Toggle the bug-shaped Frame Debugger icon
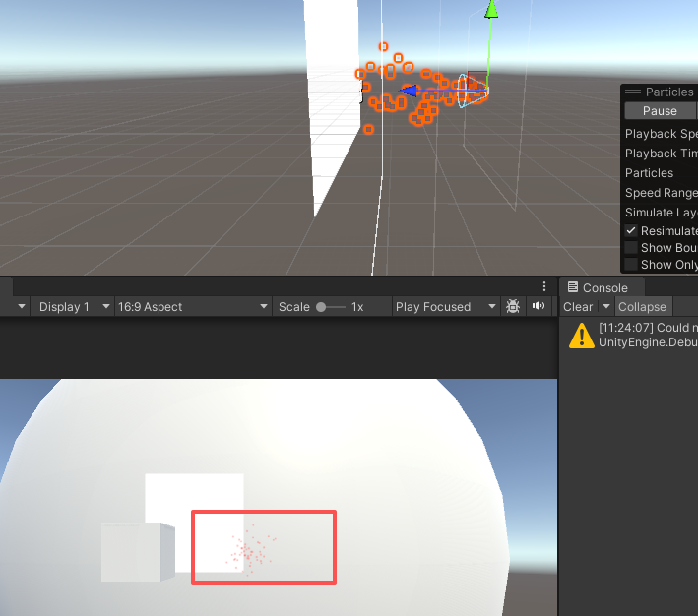The width and height of the screenshot is (698, 616). point(513,306)
